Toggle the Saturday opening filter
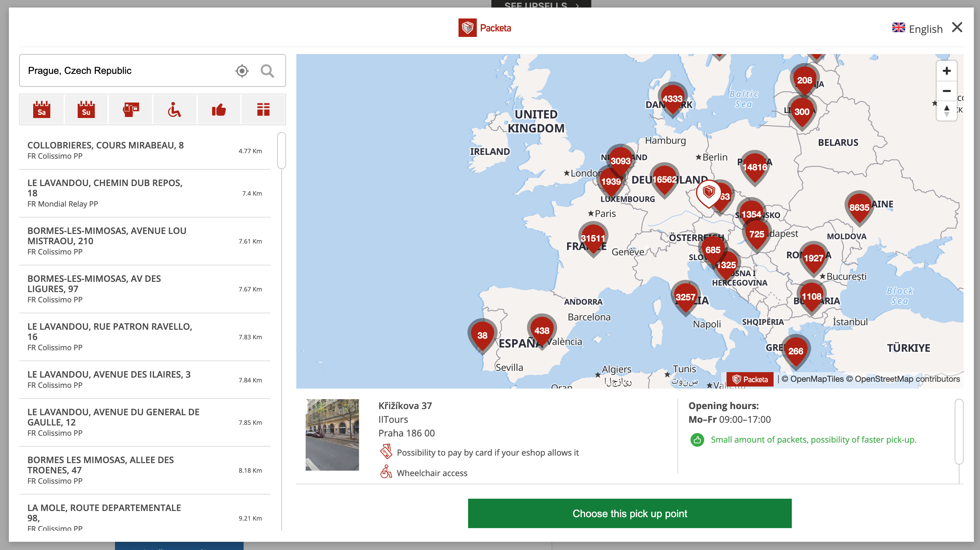 pos(41,109)
